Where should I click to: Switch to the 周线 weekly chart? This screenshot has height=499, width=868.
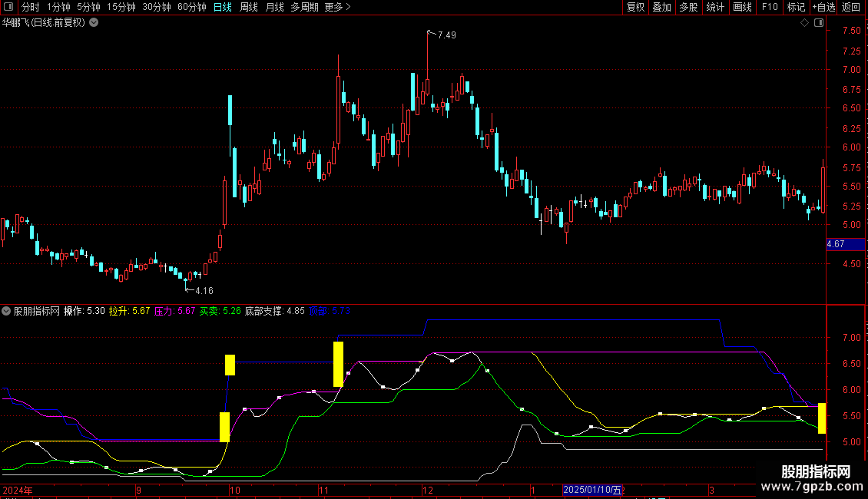pyautogui.click(x=249, y=7)
